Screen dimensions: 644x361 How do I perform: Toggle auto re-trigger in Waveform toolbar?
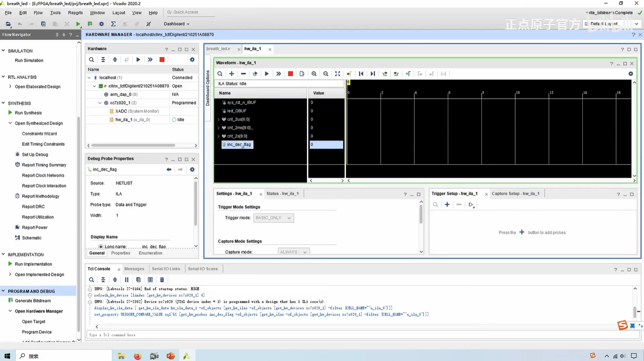click(255, 74)
